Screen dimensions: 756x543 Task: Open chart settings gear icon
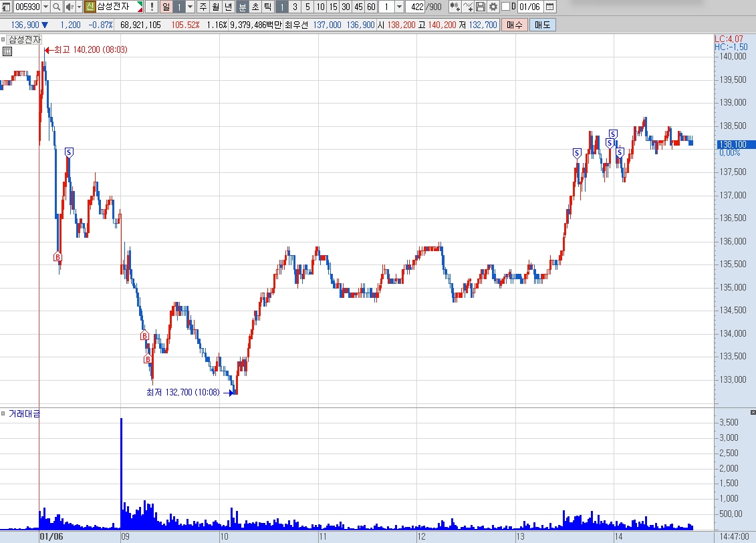(493, 7)
